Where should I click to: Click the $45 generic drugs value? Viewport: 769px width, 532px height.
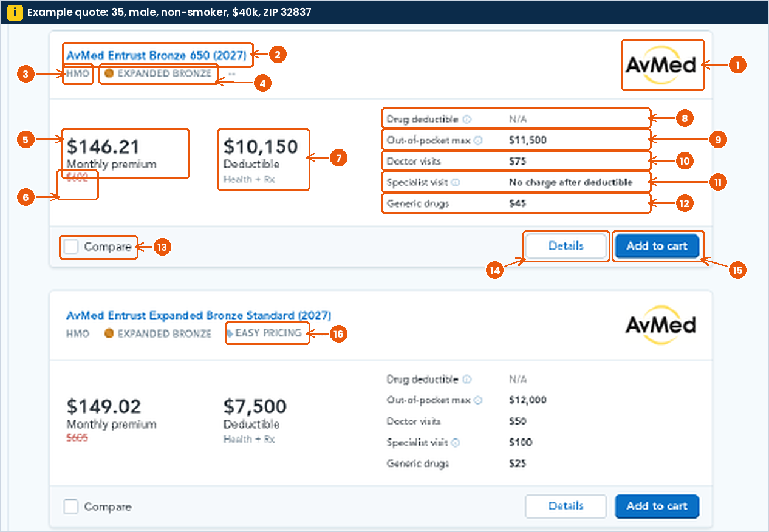518,203
